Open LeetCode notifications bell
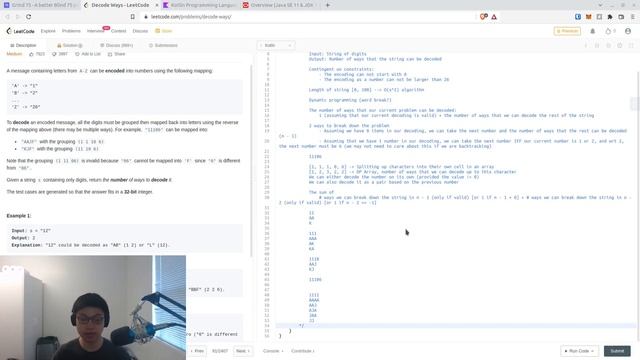 tap(593, 31)
